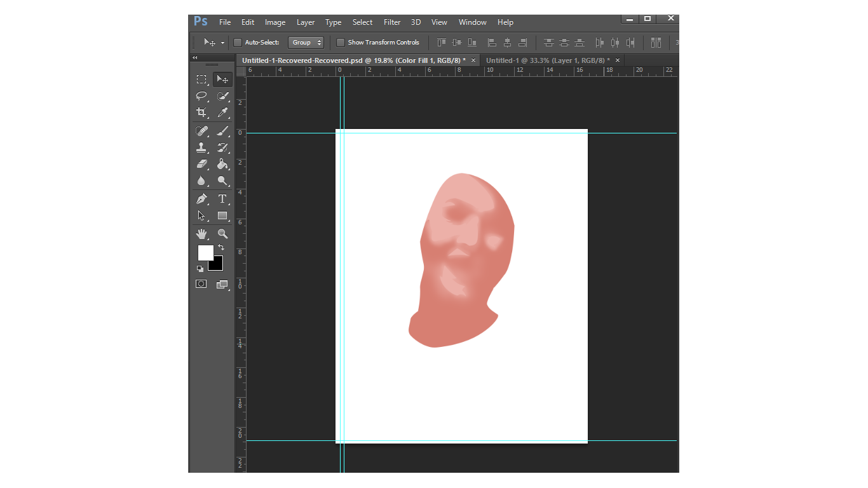Pick the Crop tool
The image size is (868, 488).
(201, 112)
